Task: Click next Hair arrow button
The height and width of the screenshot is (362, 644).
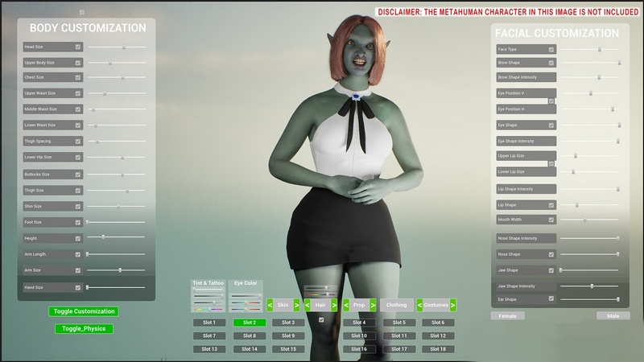Action: (335, 306)
